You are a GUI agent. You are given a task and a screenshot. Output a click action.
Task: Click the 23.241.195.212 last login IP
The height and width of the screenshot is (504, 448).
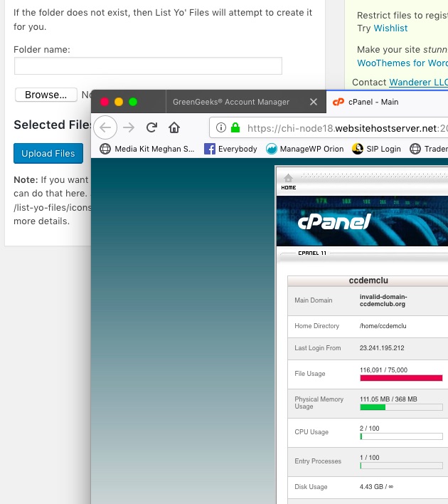[382, 348]
